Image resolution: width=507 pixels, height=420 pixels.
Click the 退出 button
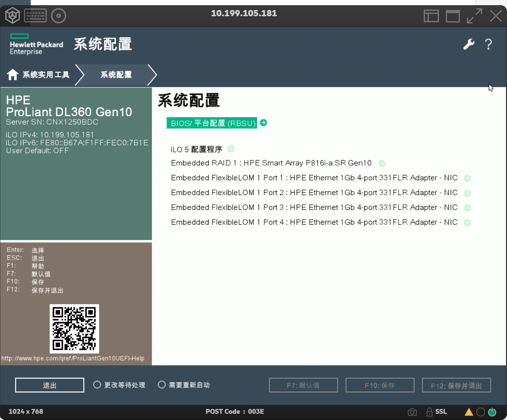pyautogui.click(x=49, y=385)
